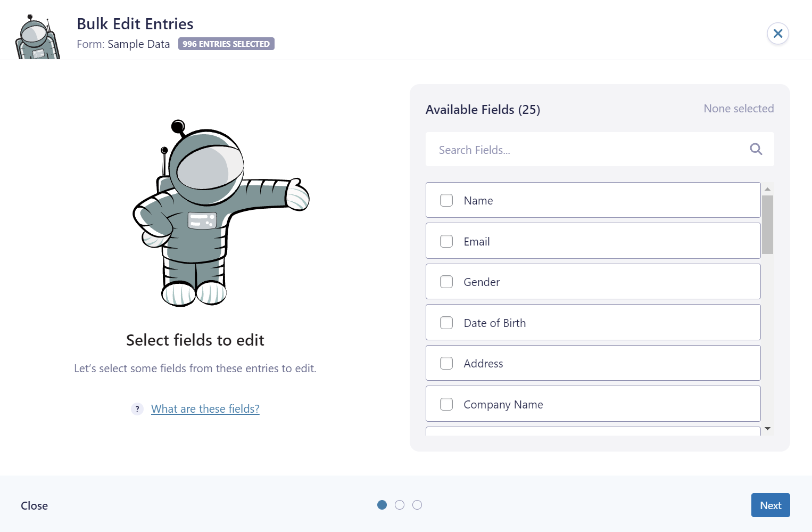Click the large astronaut illustration

click(x=213, y=213)
